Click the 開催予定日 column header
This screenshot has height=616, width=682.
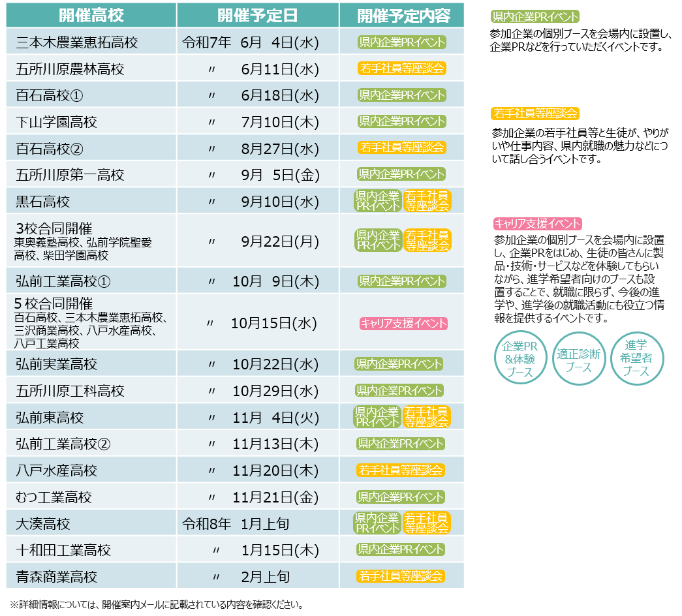click(258, 15)
